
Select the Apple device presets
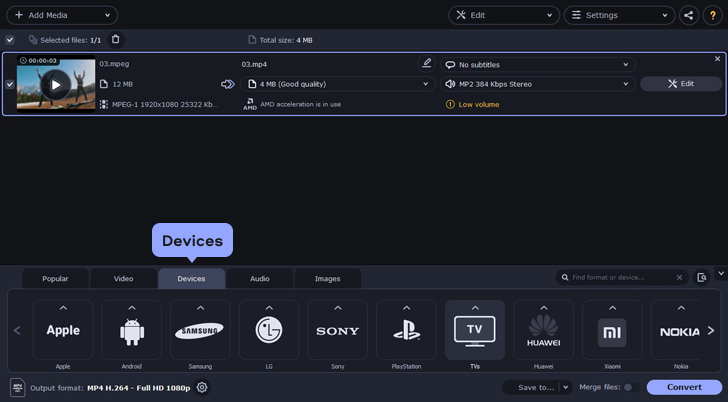point(63,330)
